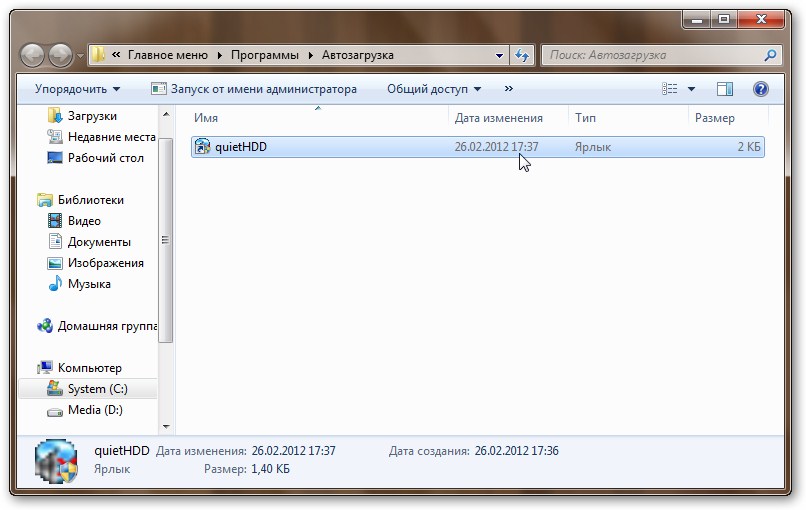The height and width of the screenshot is (510, 806).
Task: Click the Back navigation arrow button
Action: coord(33,55)
